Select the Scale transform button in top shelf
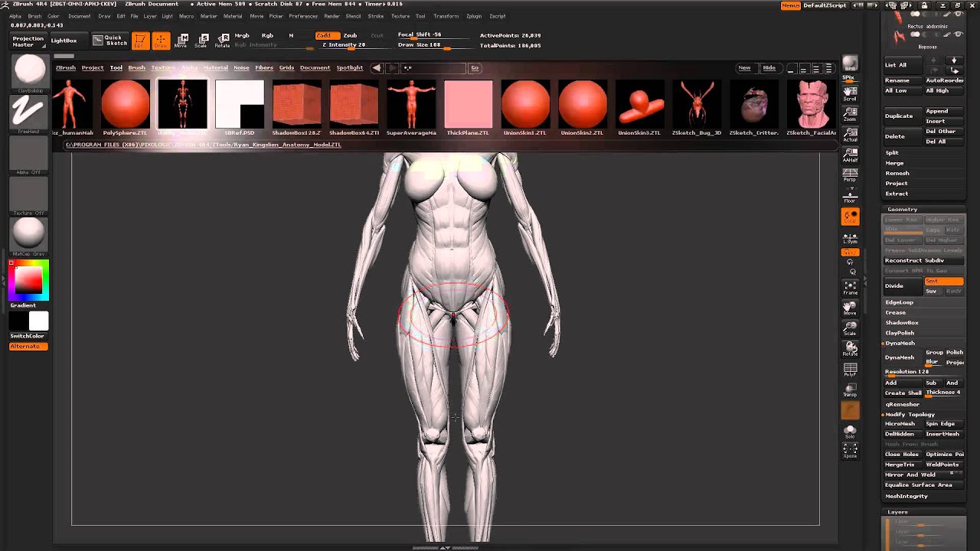This screenshot has width=980, height=551. tap(202, 41)
